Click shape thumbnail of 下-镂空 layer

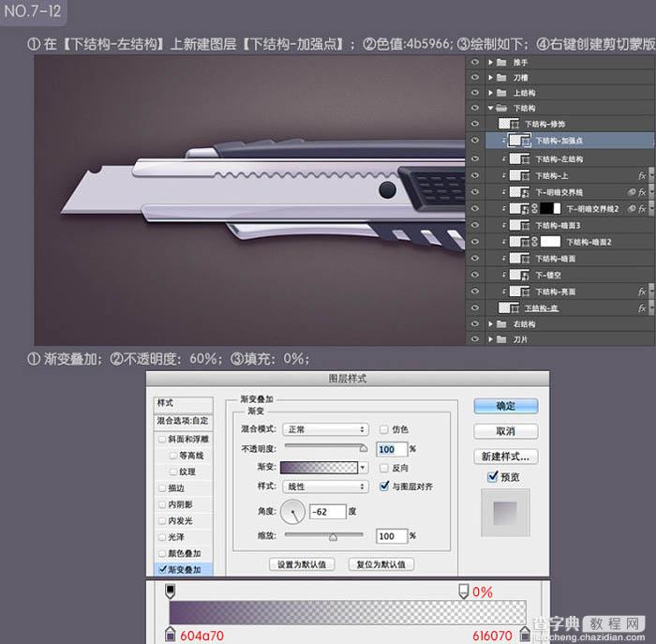click(x=519, y=275)
